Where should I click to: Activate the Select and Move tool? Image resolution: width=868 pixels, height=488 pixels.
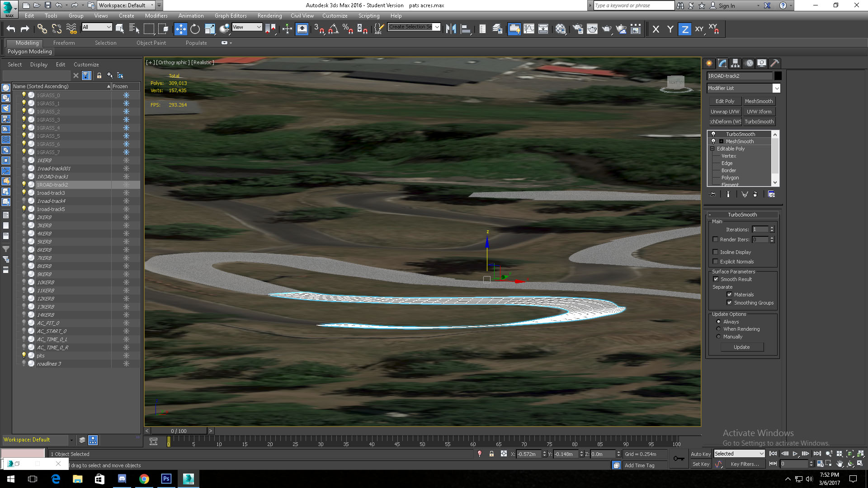point(180,29)
